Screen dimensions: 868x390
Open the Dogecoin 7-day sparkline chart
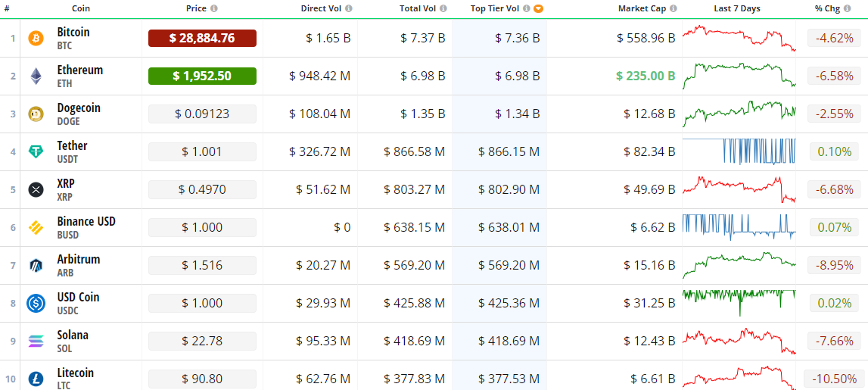(739, 114)
